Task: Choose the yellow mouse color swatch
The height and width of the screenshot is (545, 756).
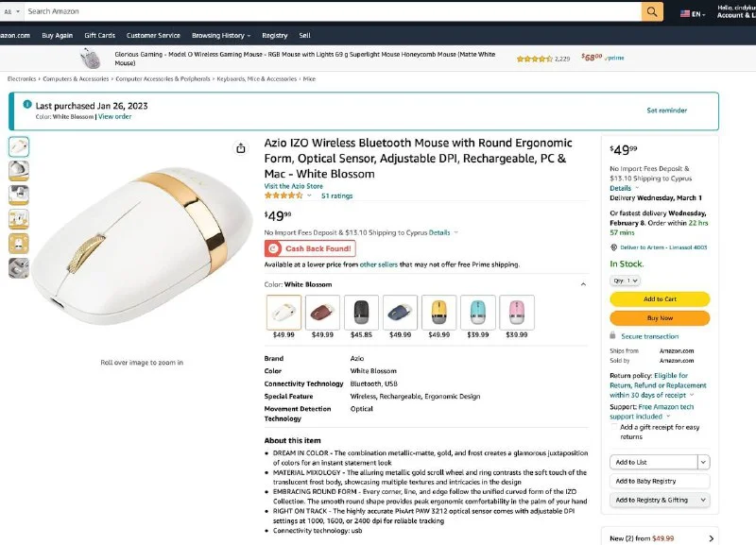Action: (x=438, y=312)
